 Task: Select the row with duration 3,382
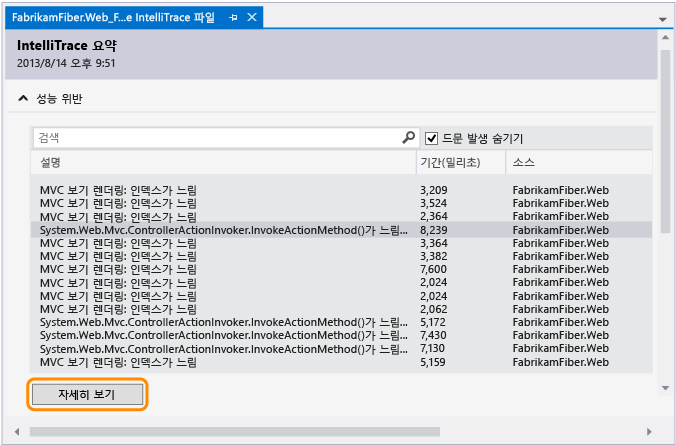point(341,256)
